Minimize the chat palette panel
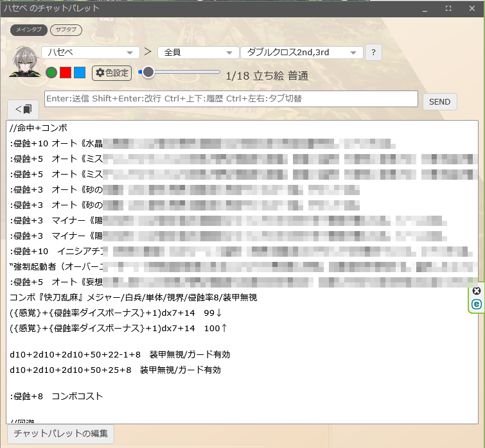Screen dimensions: 485x448 coord(425,9)
